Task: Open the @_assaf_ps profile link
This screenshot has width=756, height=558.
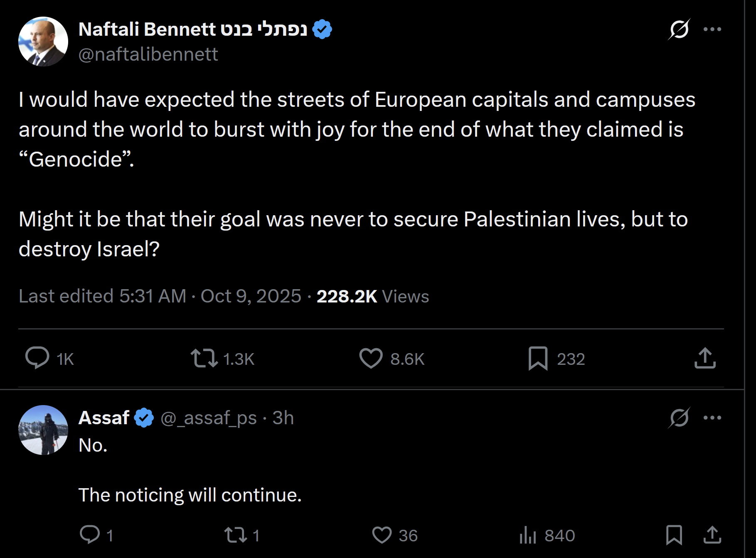Action: (x=209, y=418)
